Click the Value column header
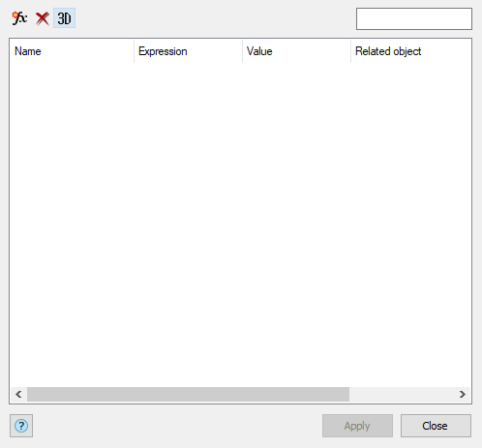The height and width of the screenshot is (448, 482). point(296,51)
